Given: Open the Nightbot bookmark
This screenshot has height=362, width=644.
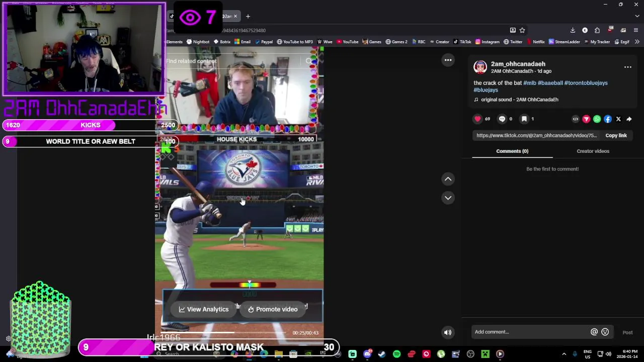Looking at the screenshot, I should (x=198, y=42).
